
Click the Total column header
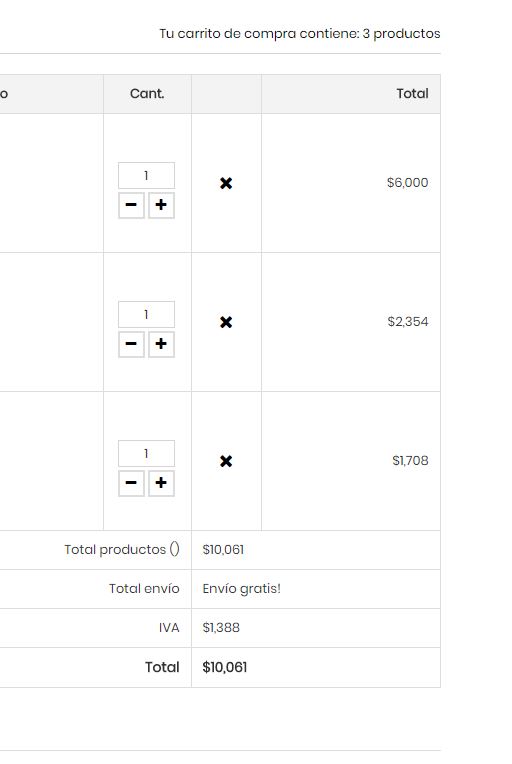[x=412, y=94]
